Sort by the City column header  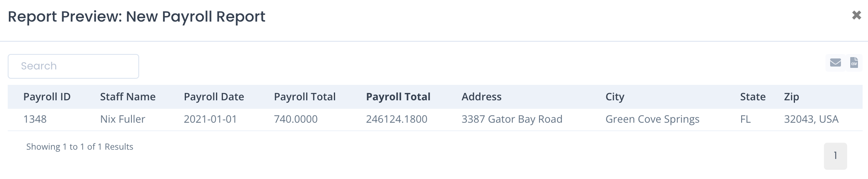pos(614,97)
